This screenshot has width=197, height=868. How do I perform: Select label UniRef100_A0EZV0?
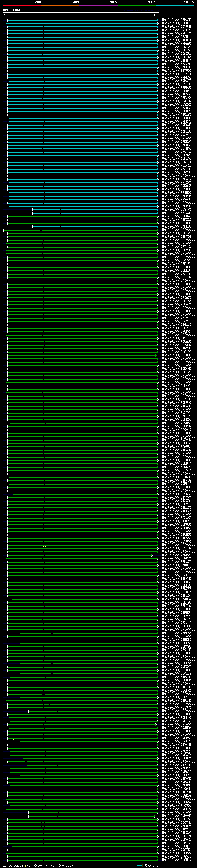pos(176,372)
